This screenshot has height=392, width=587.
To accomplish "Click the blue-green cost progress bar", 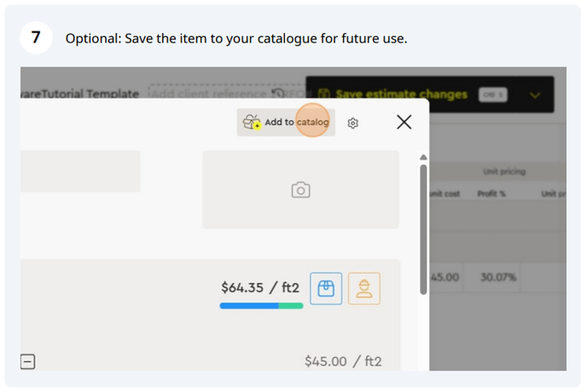I will 261,306.
